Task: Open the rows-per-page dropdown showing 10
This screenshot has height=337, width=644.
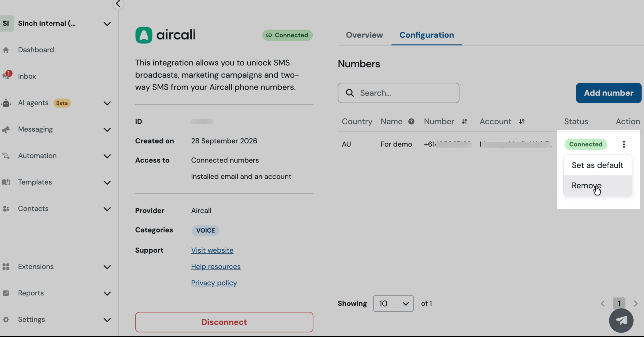Action: coord(393,303)
